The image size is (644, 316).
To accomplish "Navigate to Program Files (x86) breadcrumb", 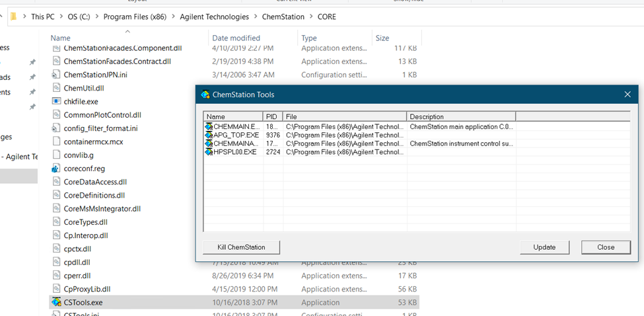I will point(134,17).
